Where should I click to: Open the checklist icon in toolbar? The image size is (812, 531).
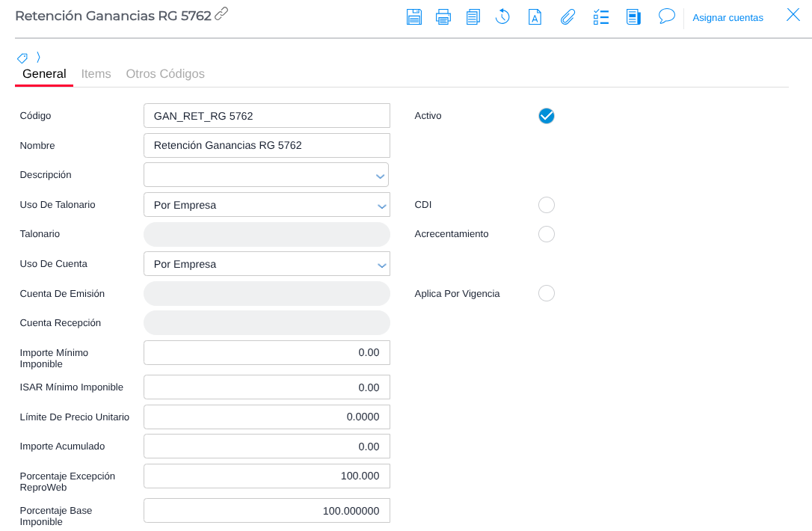click(600, 16)
